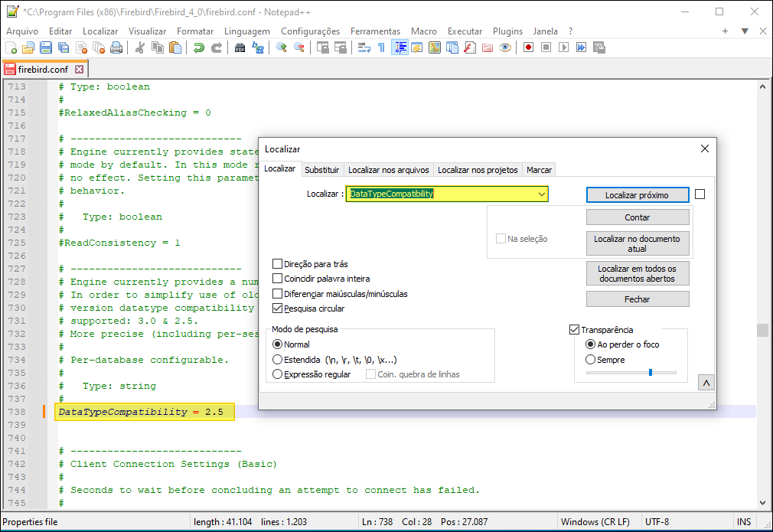Select the 'Sempre' transparency radio button
Viewport: 773px width, 532px height.
click(x=591, y=360)
